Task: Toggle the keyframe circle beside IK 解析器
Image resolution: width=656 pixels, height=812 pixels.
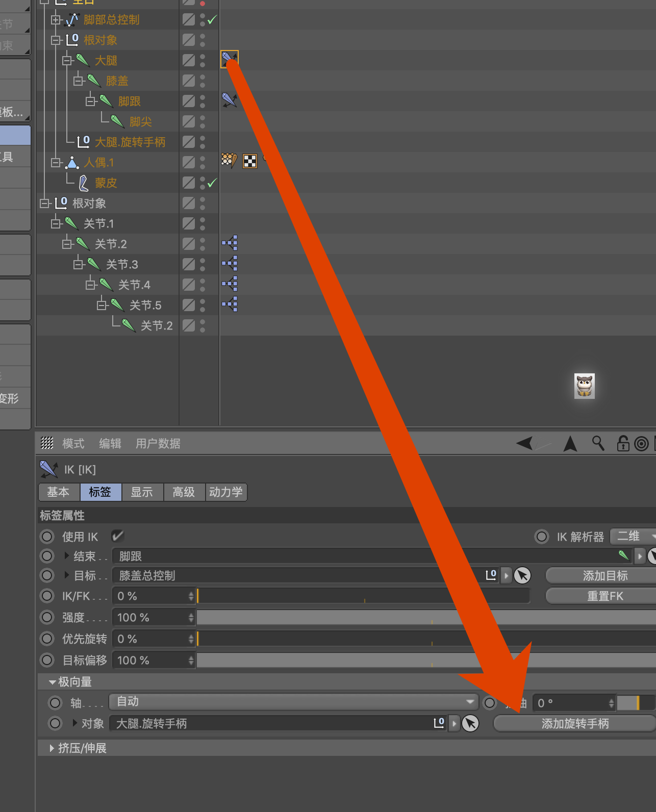Action: (x=542, y=537)
